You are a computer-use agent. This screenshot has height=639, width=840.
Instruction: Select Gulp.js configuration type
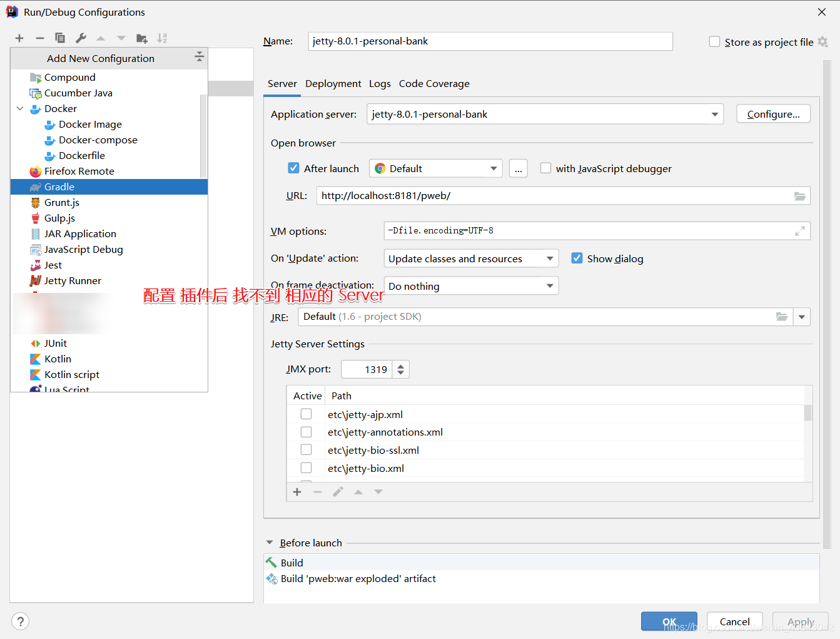tap(109, 218)
